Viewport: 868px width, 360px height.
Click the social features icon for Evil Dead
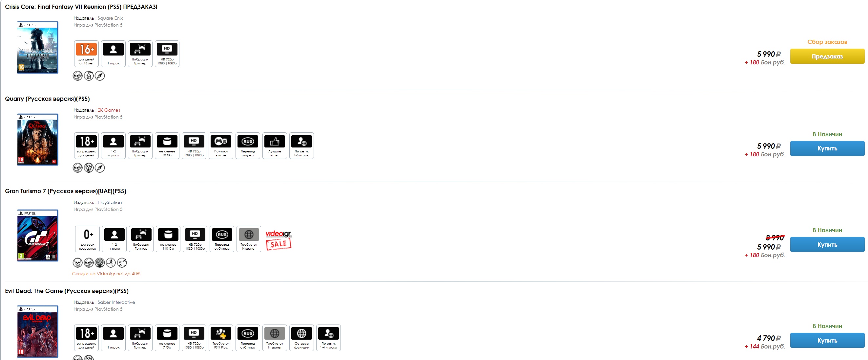coord(301,337)
